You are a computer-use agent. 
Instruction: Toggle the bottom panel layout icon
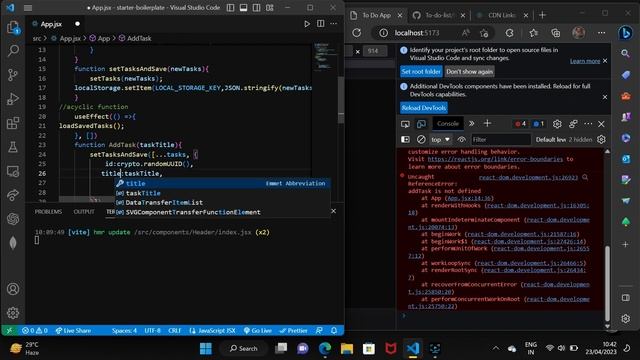(x=244, y=8)
